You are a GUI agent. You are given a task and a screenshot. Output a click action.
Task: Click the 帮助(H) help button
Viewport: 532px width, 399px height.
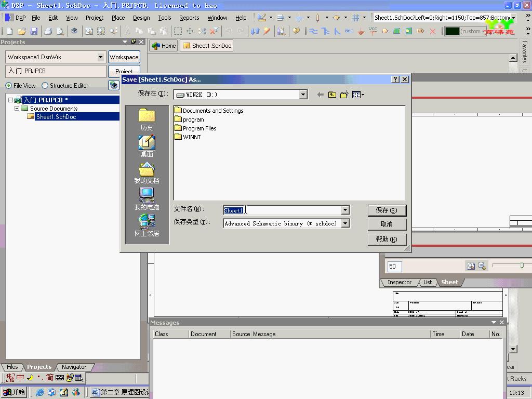tap(387, 239)
